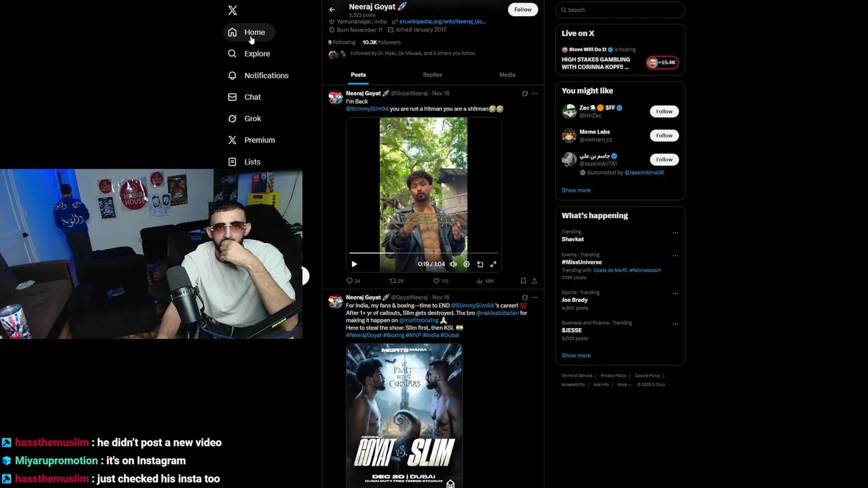
Task: Open the @misfitsboxing mention link
Action: coord(418,321)
